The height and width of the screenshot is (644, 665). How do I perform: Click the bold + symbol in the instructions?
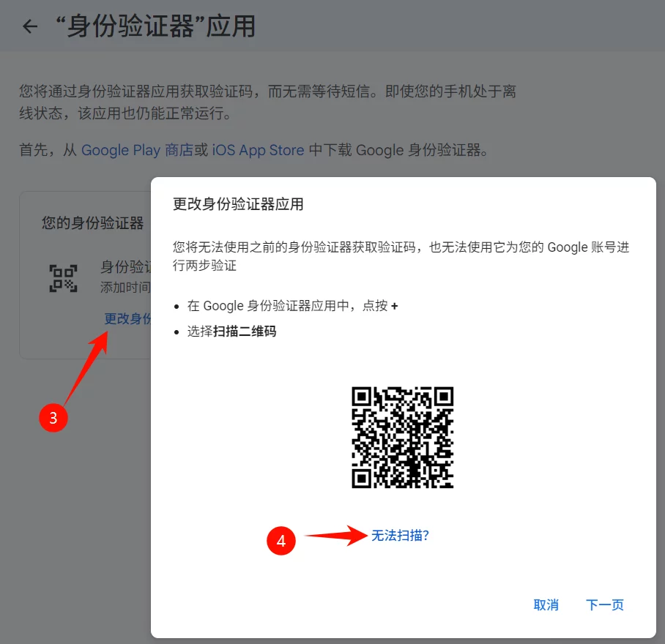pyautogui.click(x=395, y=306)
